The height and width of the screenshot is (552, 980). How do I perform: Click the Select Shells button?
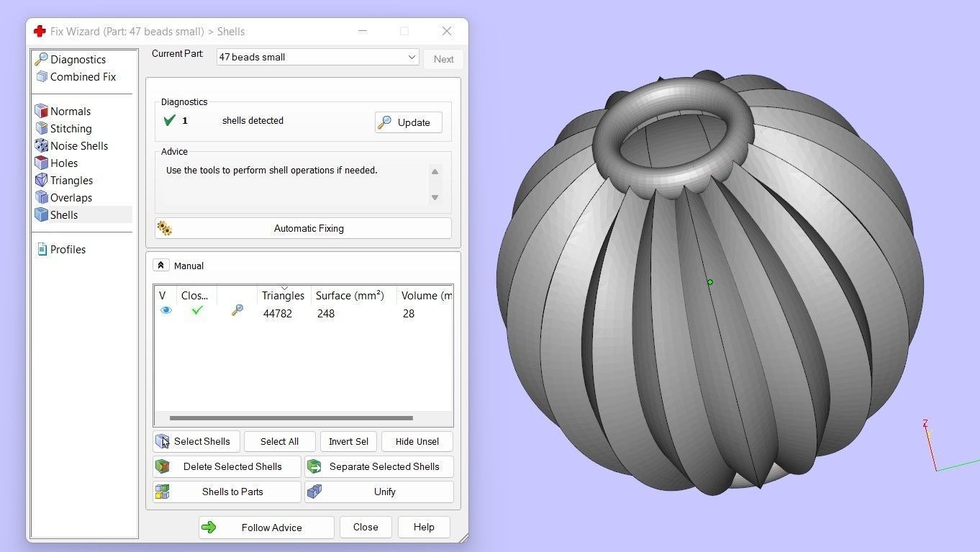pyautogui.click(x=196, y=441)
